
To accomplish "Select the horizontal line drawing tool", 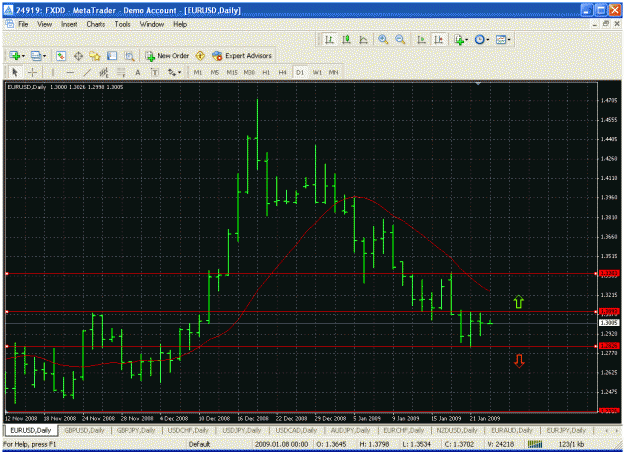I will 70,73.
